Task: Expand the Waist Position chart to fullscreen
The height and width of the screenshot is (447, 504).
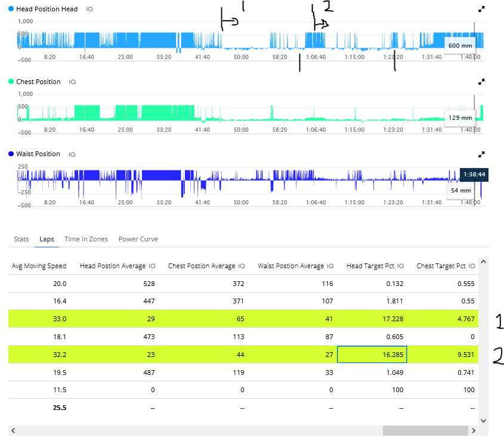Action: 482,154
